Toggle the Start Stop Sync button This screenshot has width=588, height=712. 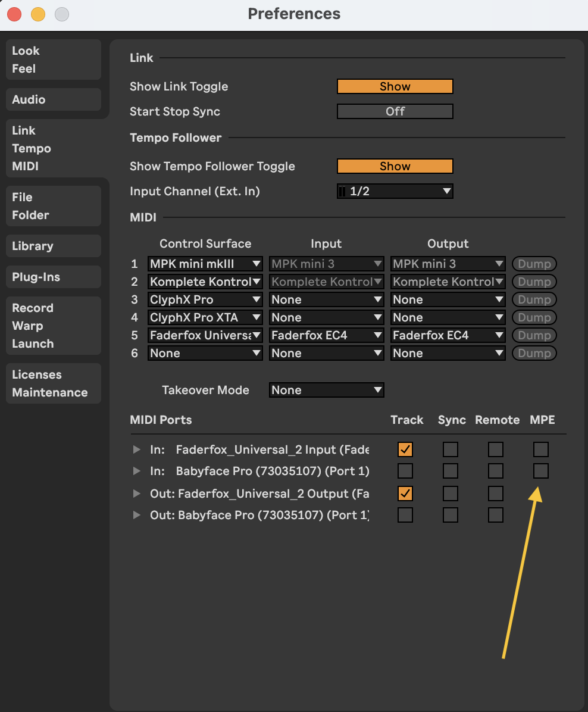tap(395, 111)
